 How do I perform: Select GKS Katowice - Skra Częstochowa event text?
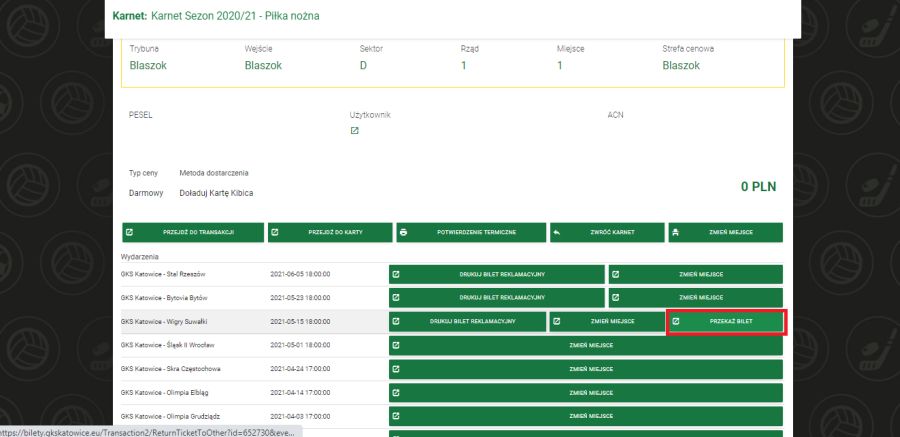[x=170, y=369]
